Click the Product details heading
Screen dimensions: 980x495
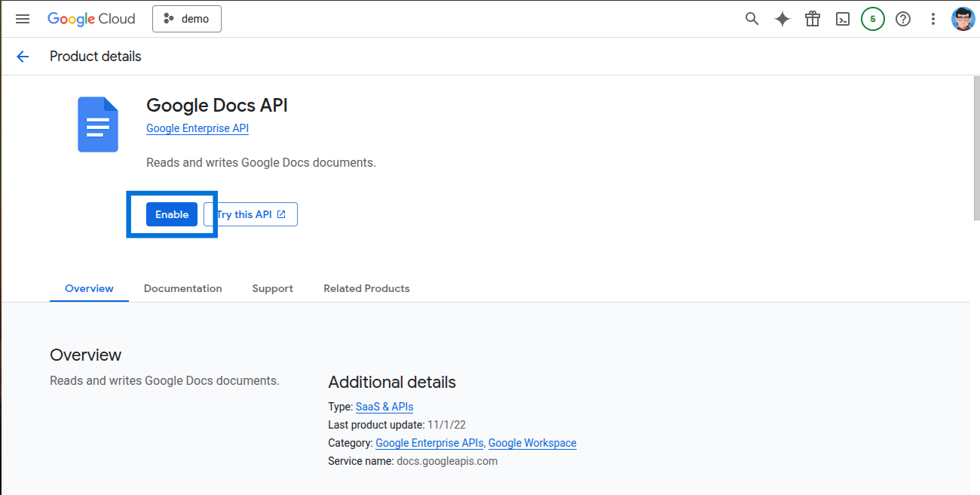pyautogui.click(x=96, y=57)
